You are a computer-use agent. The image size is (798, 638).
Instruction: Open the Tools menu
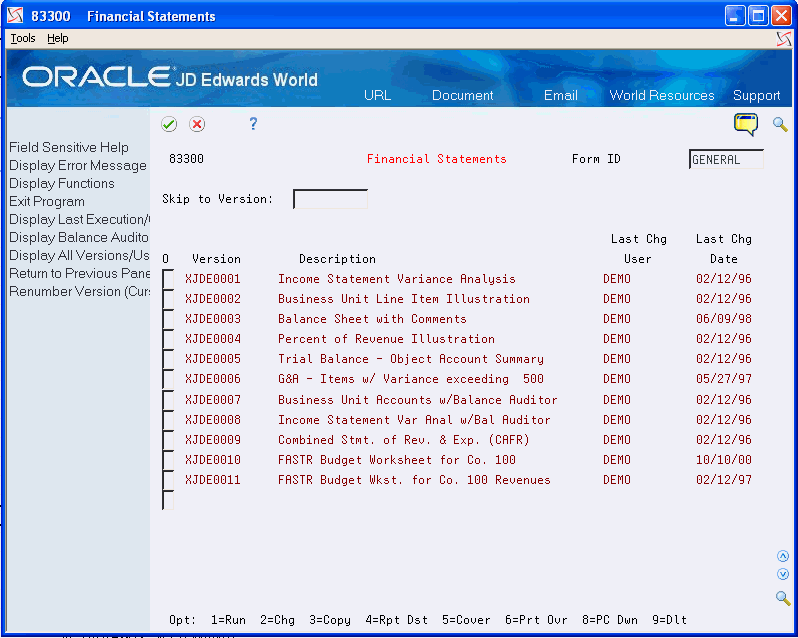[x=23, y=38]
